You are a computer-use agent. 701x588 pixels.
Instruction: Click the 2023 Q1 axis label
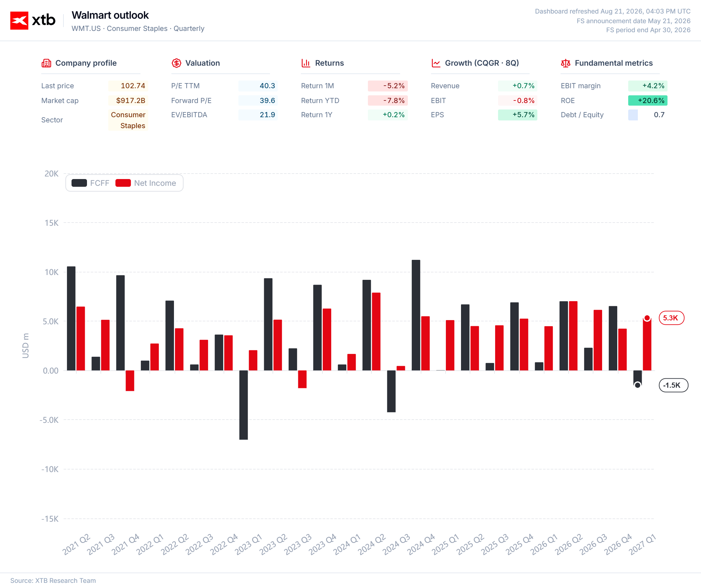(249, 544)
